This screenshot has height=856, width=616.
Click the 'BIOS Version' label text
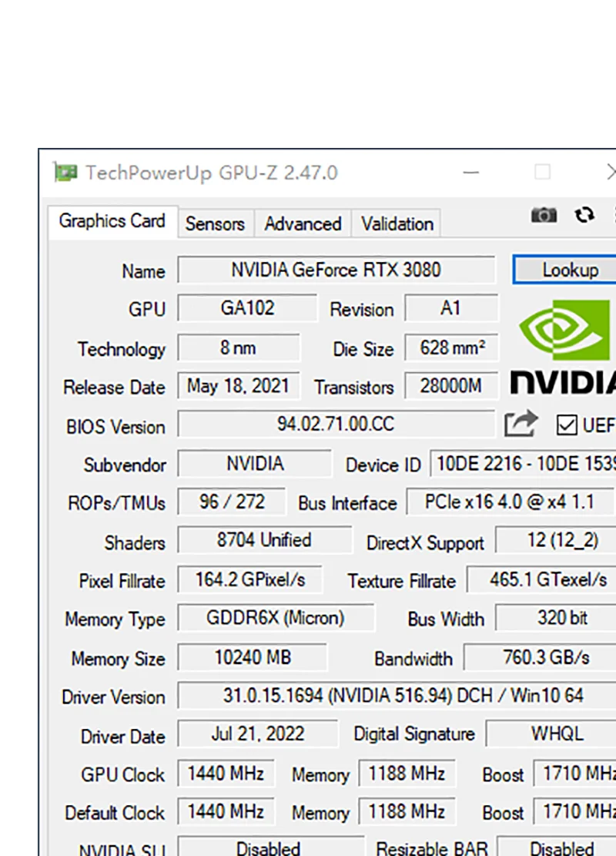click(x=115, y=426)
